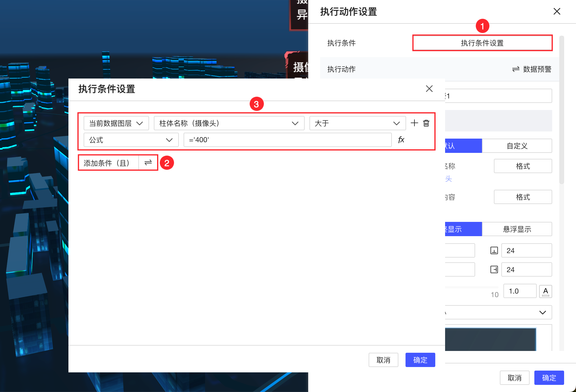
Task: Expand the 大于 operator dropdown
Action: coord(357,123)
